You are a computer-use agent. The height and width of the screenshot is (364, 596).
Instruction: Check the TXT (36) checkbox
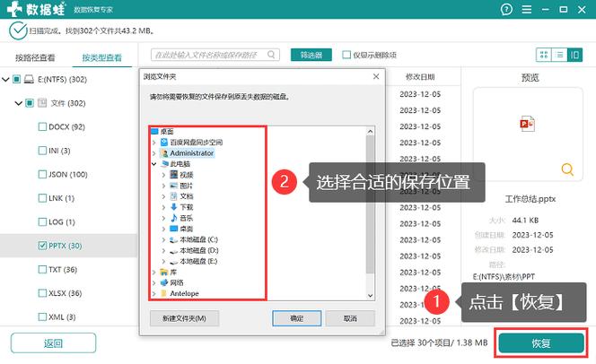coord(42,269)
